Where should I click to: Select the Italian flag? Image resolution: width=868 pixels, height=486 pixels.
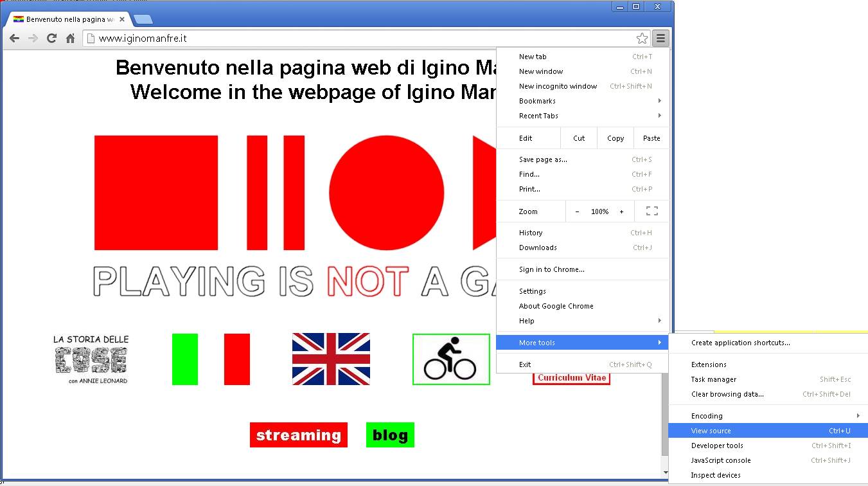211,359
